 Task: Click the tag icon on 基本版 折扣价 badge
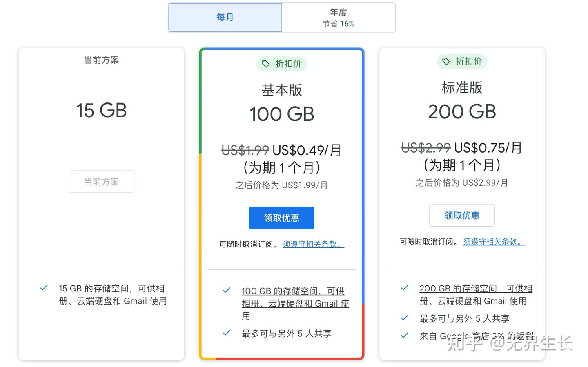pyautogui.click(x=266, y=64)
